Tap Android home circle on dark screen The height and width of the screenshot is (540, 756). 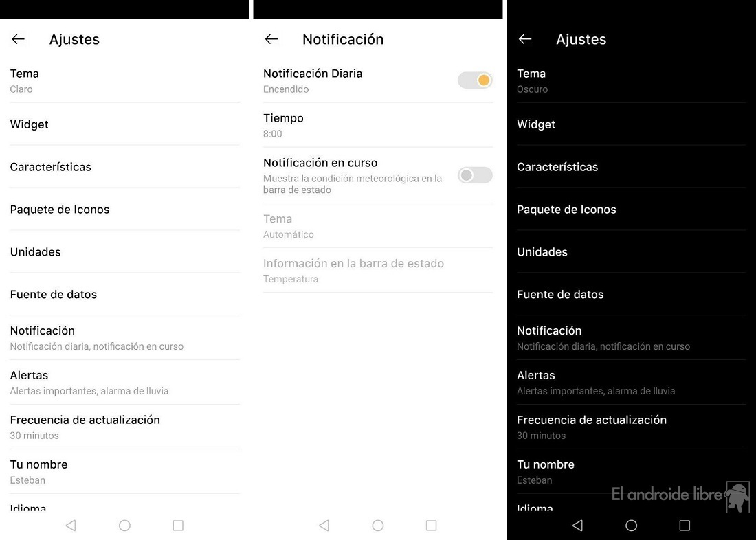click(631, 525)
